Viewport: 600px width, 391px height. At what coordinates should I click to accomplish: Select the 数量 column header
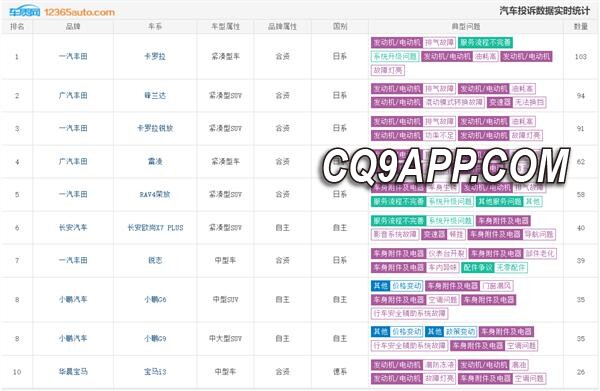coord(581,26)
